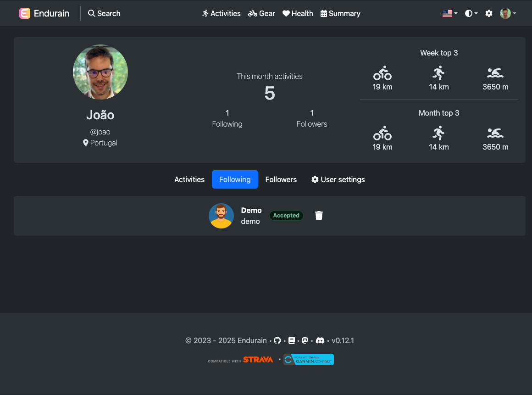The width and height of the screenshot is (532, 395).
Task: Click the Month top 3 14 km value
Action: tap(439, 147)
